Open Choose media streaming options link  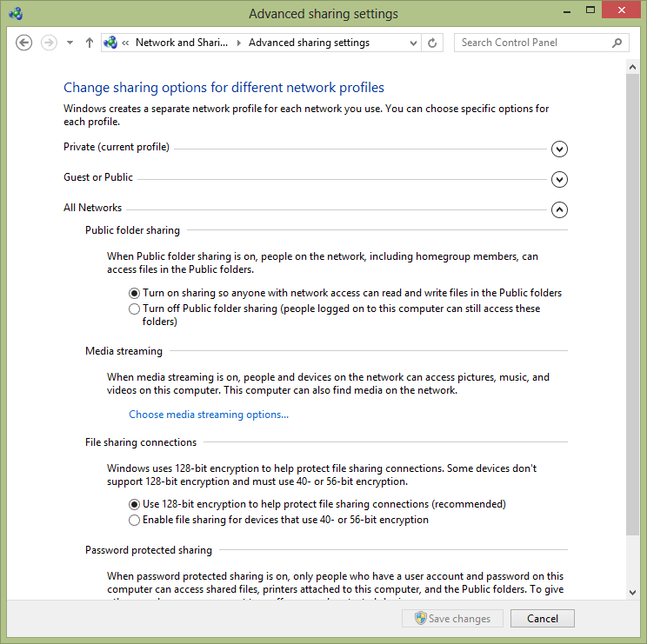209,415
